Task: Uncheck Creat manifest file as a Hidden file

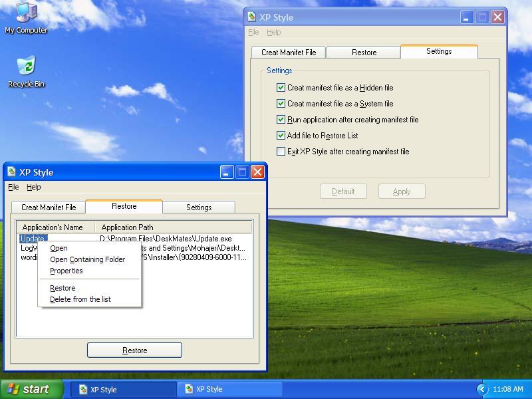Action: pos(281,88)
